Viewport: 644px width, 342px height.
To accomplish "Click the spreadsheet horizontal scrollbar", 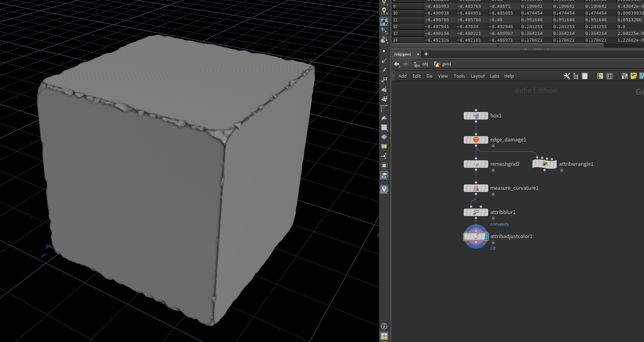I will [498, 46].
